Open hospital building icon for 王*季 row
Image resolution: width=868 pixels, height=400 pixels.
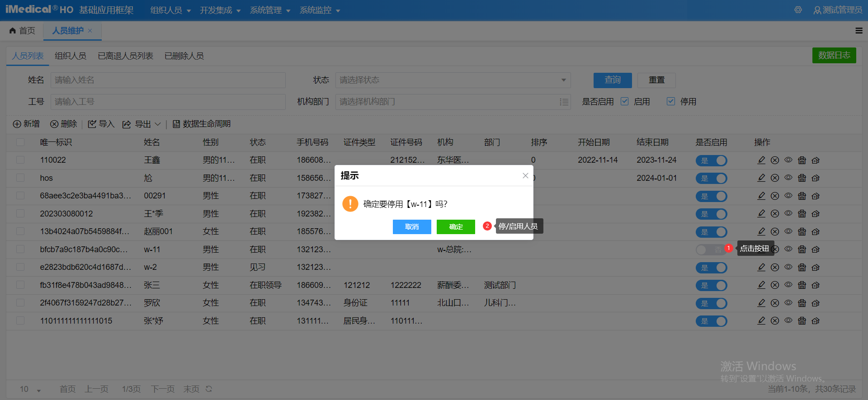tap(802, 214)
